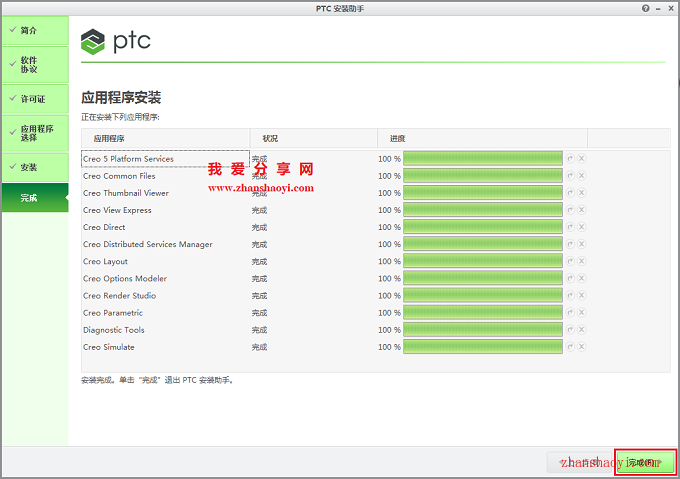
Task: Select Creo Simulate entry
Action: (109, 347)
